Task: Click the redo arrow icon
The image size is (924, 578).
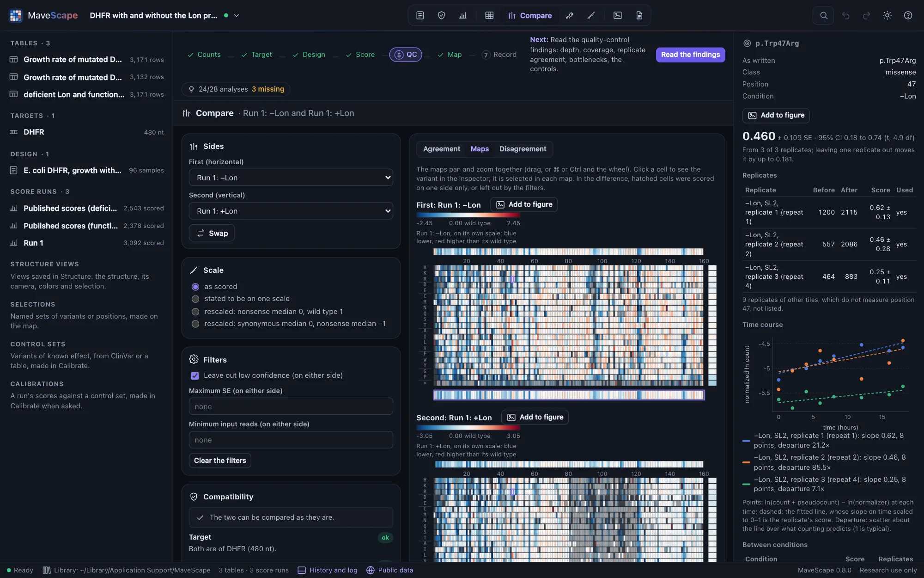Action: (x=866, y=15)
